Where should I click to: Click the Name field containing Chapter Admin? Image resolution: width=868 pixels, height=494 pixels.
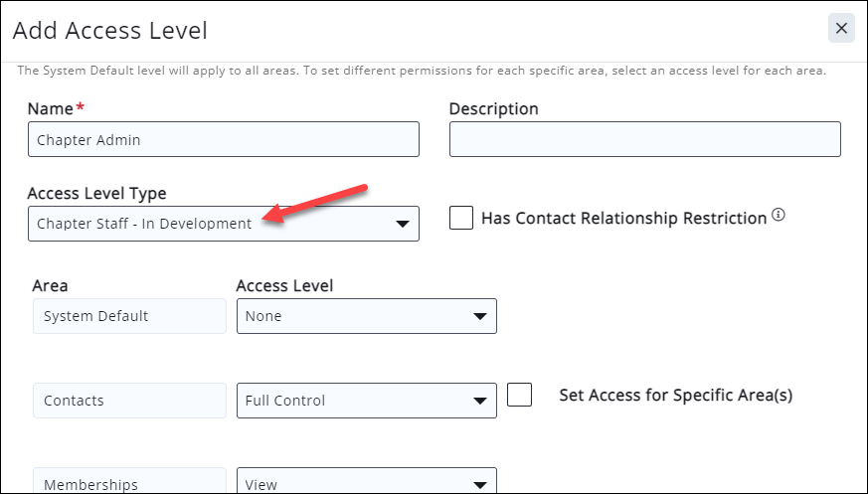pyautogui.click(x=224, y=140)
